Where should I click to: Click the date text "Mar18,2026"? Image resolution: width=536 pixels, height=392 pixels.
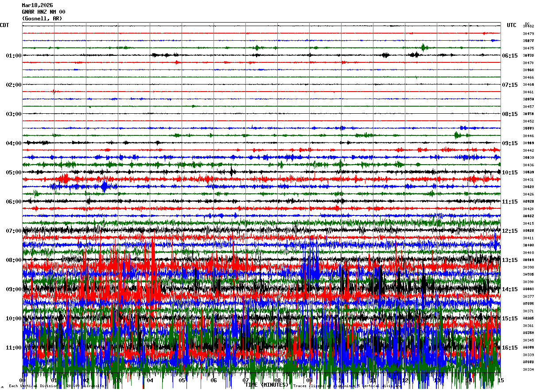click(x=37, y=5)
